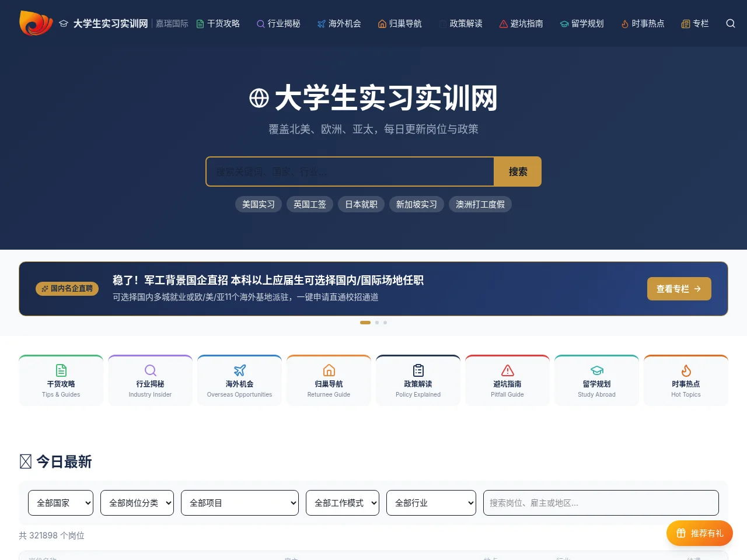Select the 英国工签 quick tag
Viewport: 747px width, 560px height.
(x=310, y=204)
